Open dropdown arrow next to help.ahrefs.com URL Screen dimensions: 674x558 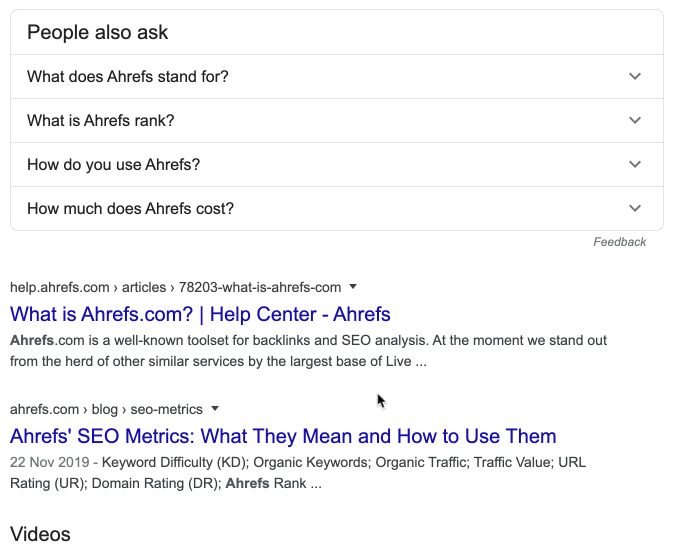[353, 287]
